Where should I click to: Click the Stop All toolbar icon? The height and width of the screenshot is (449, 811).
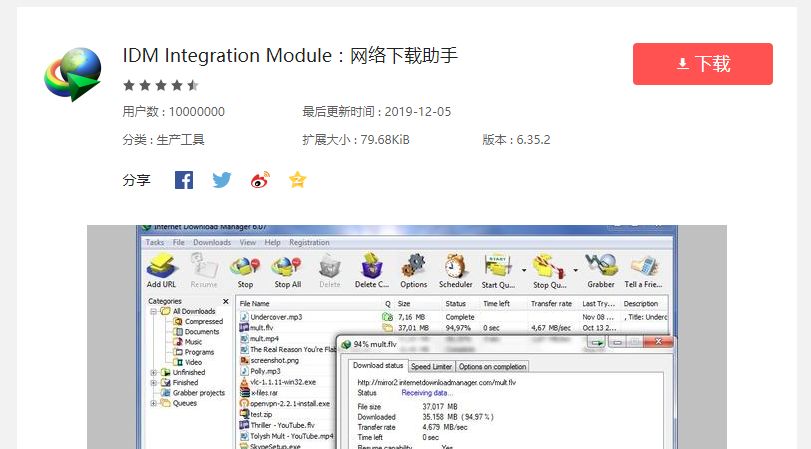pyautogui.click(x=288, y=271)
